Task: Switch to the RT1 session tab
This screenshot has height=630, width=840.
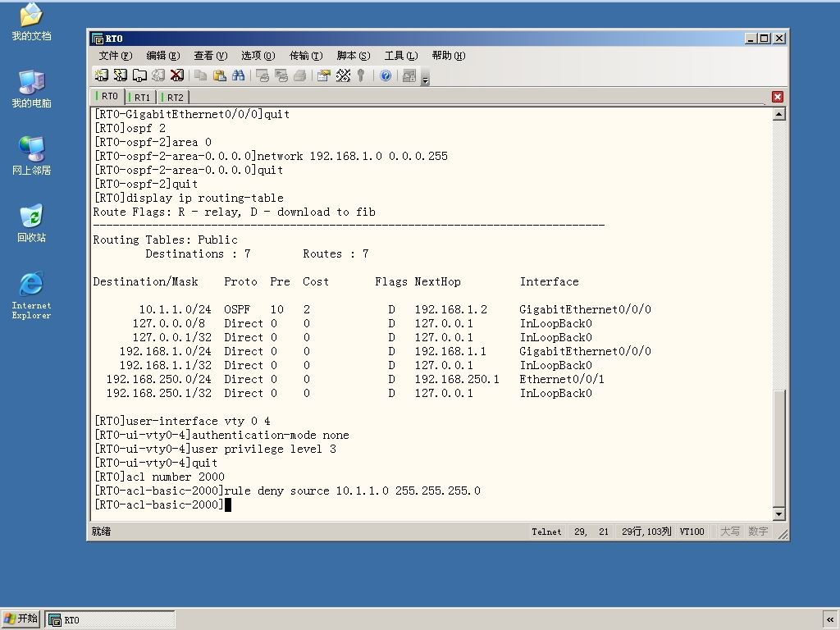Action: tap(141, 98)
